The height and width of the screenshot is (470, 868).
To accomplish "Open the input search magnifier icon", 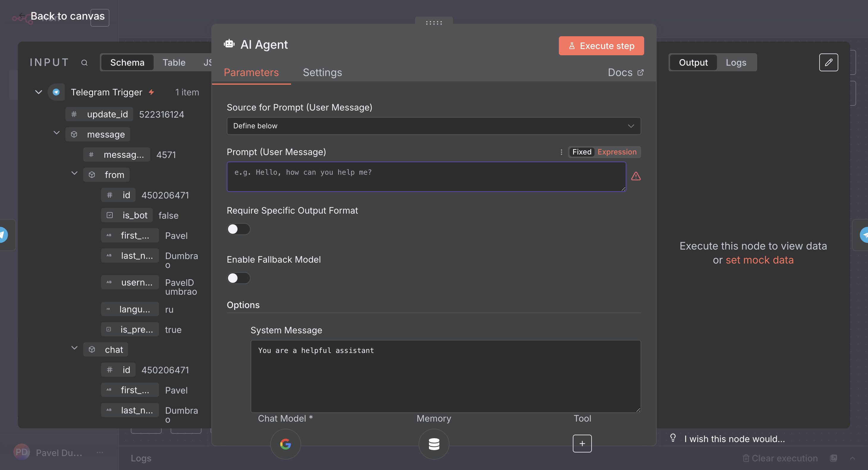I will [x=84, y=63].
